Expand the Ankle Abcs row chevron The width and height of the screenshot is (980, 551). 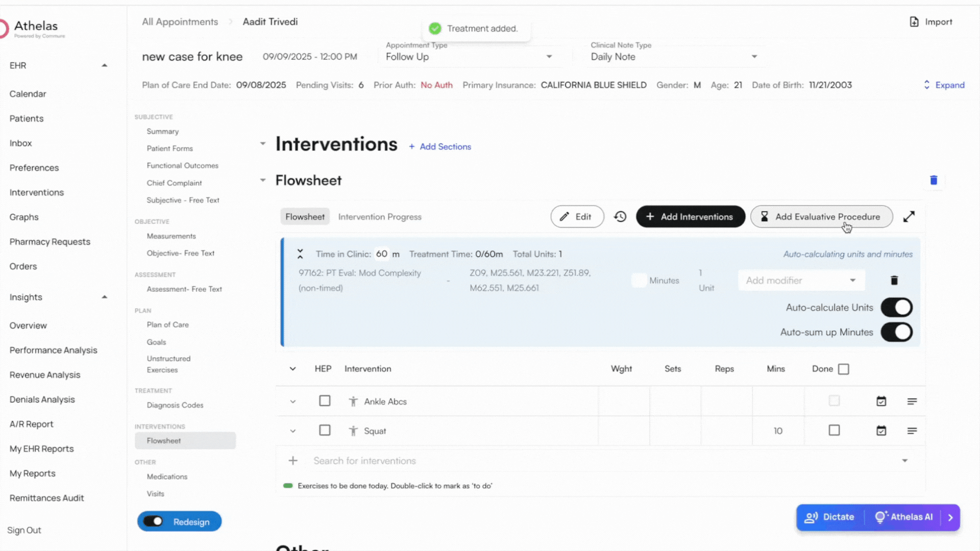pos(293,402)
